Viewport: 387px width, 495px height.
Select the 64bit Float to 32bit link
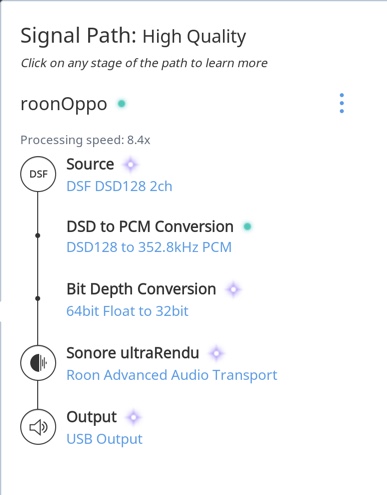point(127,311)
